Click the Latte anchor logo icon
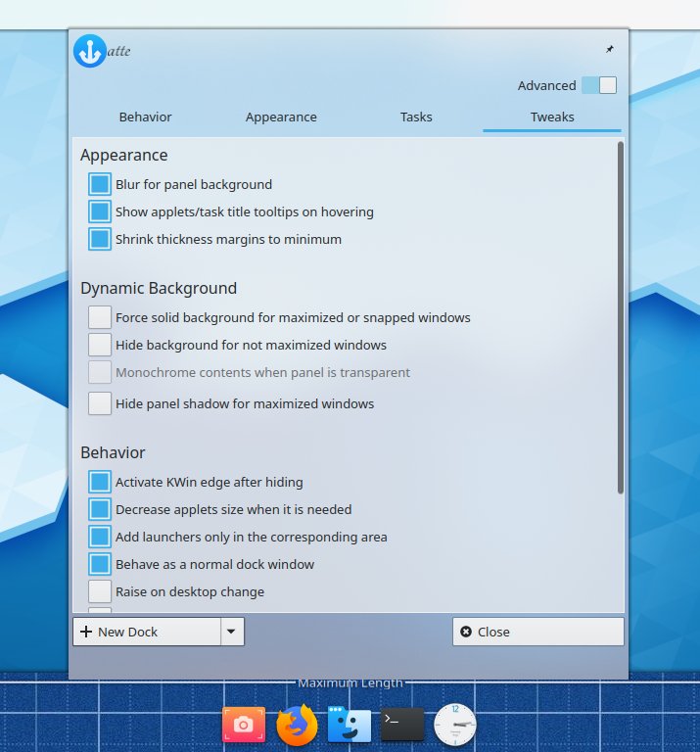The width and height of the screenshot is (700, 752). click(x=90, y=51)
